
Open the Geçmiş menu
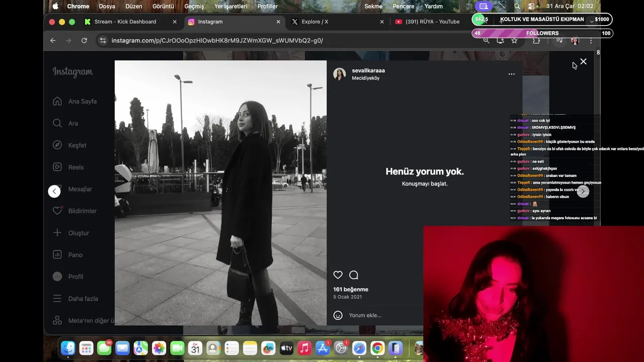point(194,6)
